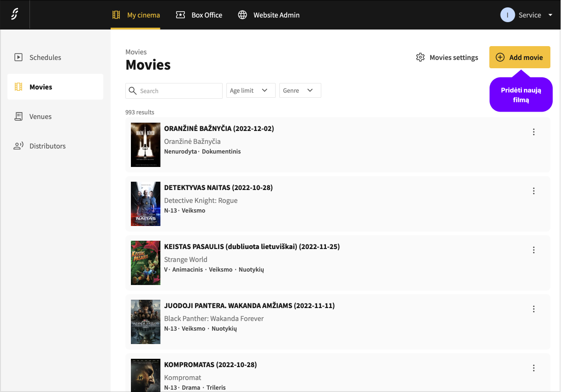Click the "Strange World" original title
This screenshot has width=561, height=392.
click(186, 260)
